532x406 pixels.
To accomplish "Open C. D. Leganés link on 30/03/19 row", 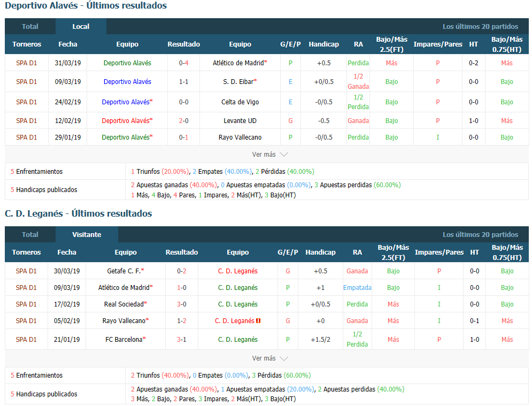I will pyautogui.click(x=237, y=271).
